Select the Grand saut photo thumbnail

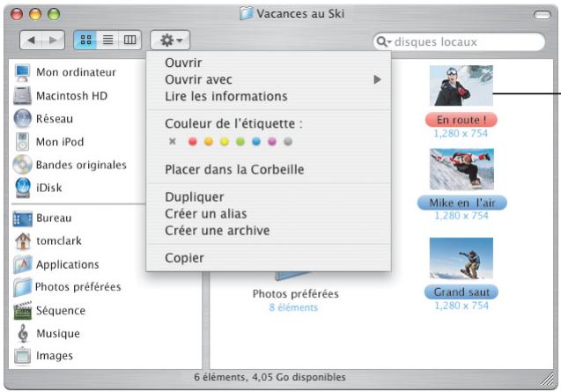pyautogui.click(x=461, y=258)
